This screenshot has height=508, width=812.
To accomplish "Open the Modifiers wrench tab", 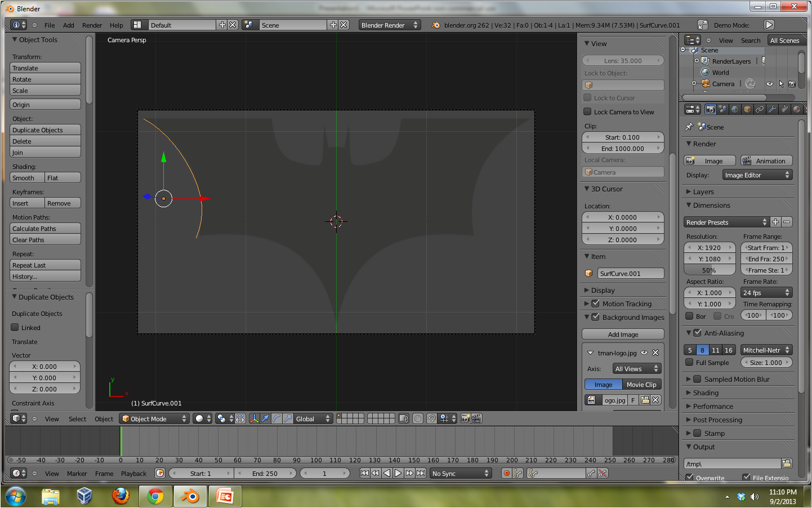I will pyautogui.click(x=772, y=109).
